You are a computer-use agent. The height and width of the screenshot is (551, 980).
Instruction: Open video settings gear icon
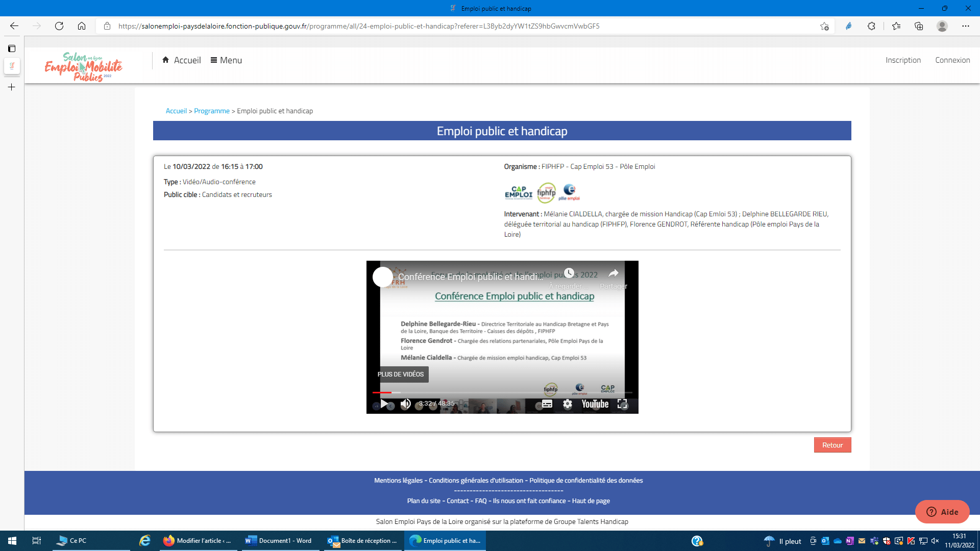pyautogui.click(x=568, y=404)
